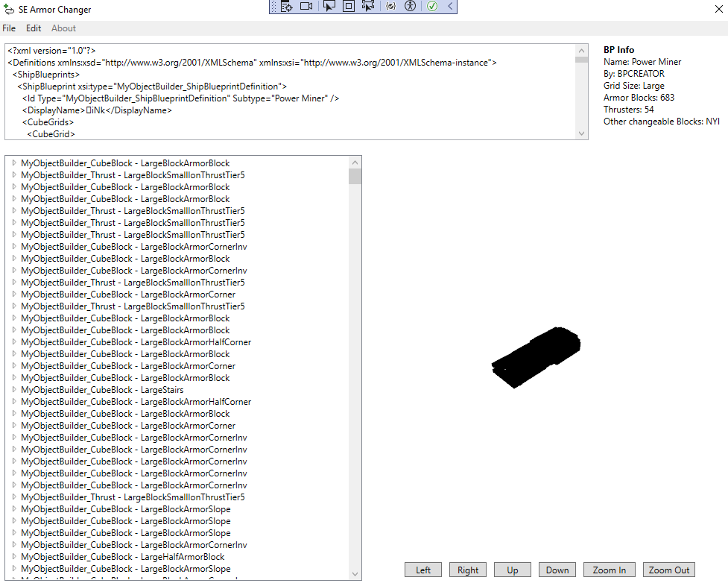The image size is (728, 586).
Task: Click the green Hot Reload checkmark icon
Action: (432, 6)
